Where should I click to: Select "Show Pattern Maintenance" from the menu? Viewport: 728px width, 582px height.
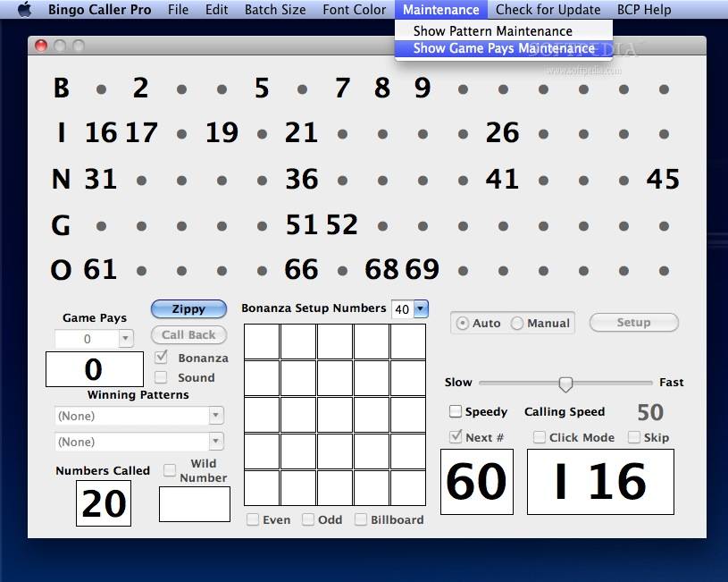[x=492, y=30]
